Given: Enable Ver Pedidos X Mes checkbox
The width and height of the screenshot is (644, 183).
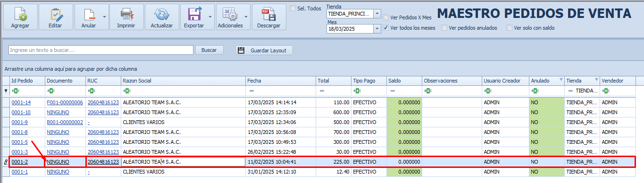Looking at the screenshot, I should 386,17.
